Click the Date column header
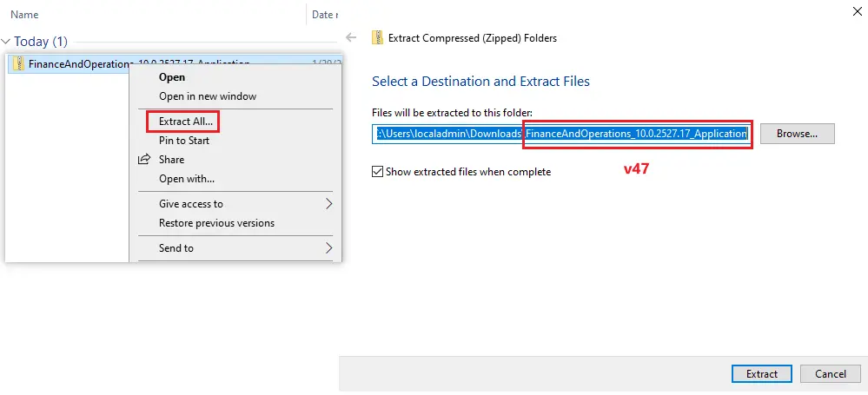Viewport: 868px width, 395px height. coord(324,15)
